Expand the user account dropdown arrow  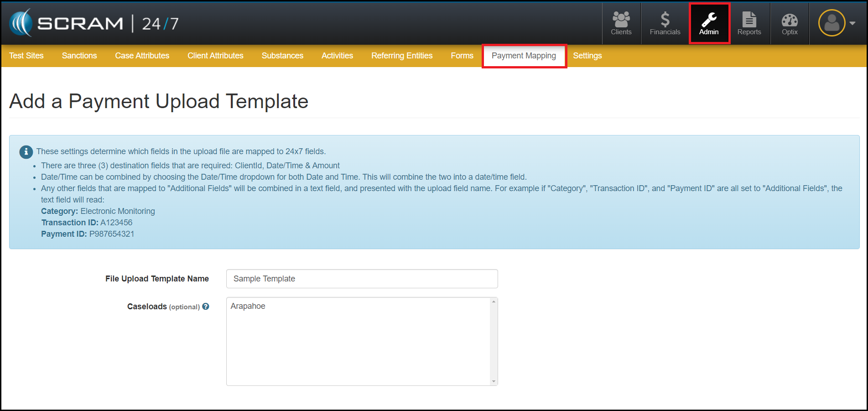(x=852, y=23)
